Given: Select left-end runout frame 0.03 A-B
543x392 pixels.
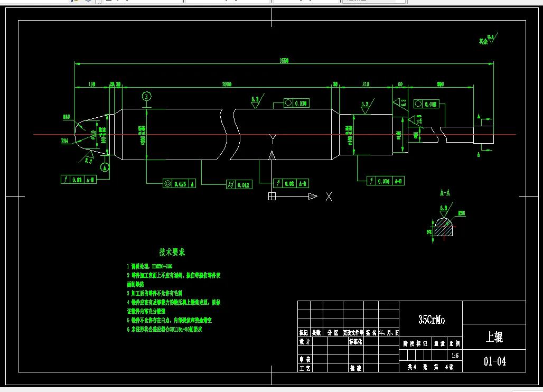Looking at the screenshot, I should 79,180.
